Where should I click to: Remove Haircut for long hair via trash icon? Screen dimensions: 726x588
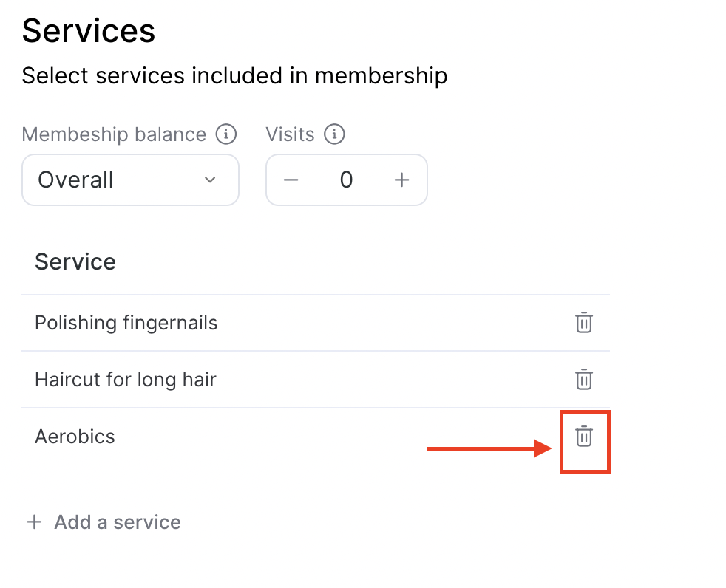tap(584, 380)
